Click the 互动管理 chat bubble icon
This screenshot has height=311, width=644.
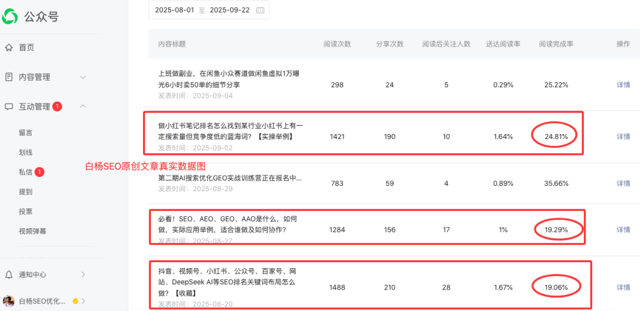click(8, 107)
